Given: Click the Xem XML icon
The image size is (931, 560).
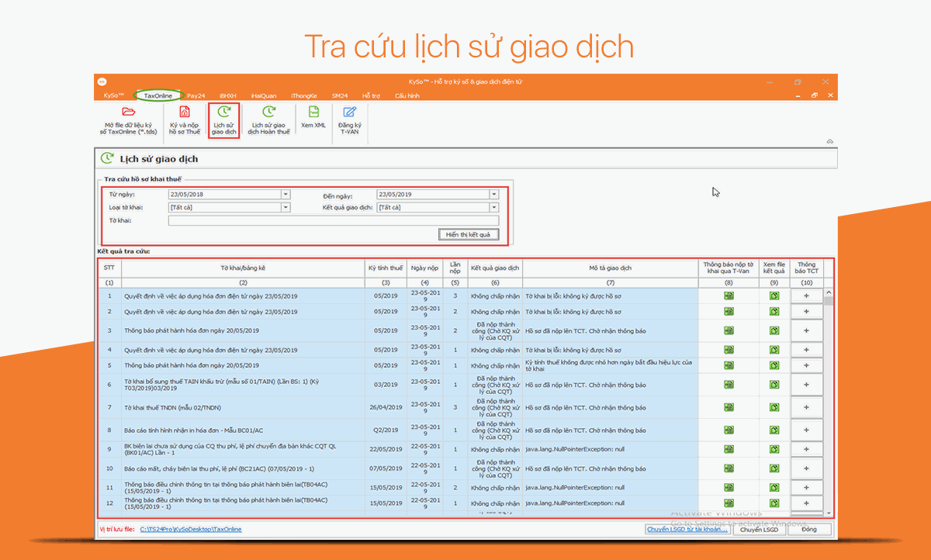Looking at the screenshot, I should point(313,113).
